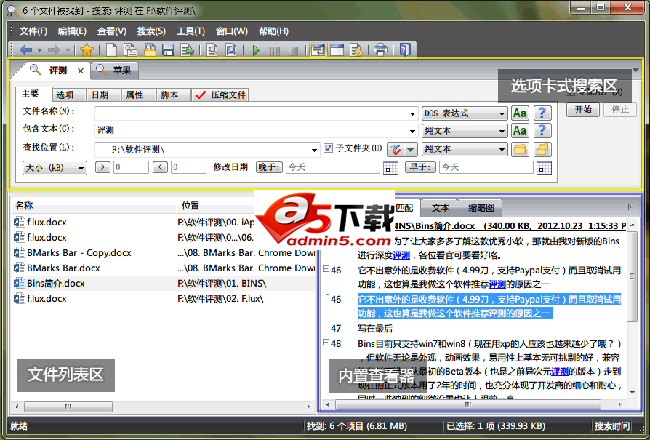This screenshot has width=650, height=440.
Task: Toggle the 早于 date button
Action: 420,167
